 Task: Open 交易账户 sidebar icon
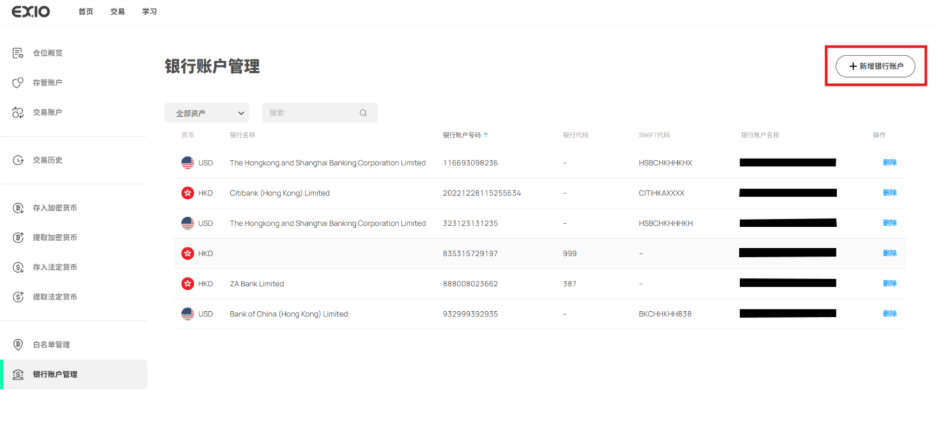[18, 112]
